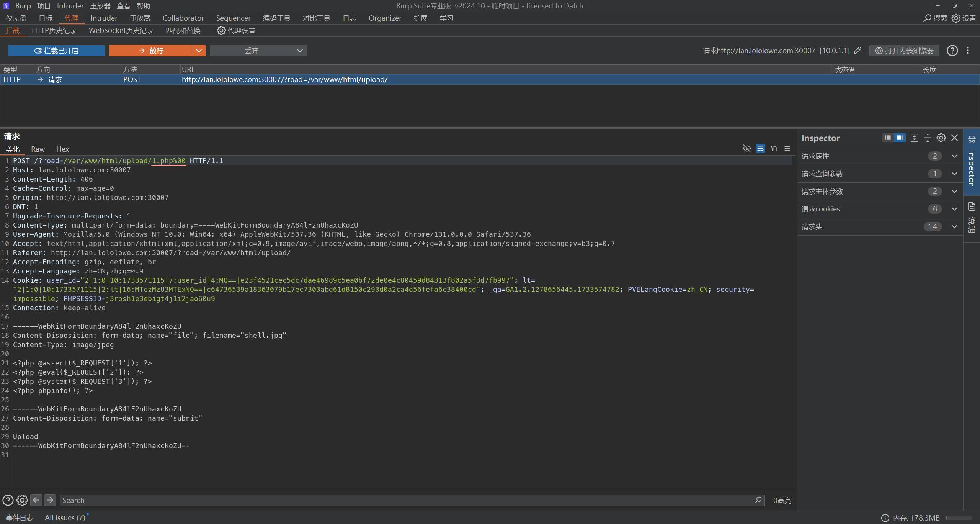The height and width of the screenshot is (524, 980).
Task: Go to next search match arrow
Action: point(50,500)
